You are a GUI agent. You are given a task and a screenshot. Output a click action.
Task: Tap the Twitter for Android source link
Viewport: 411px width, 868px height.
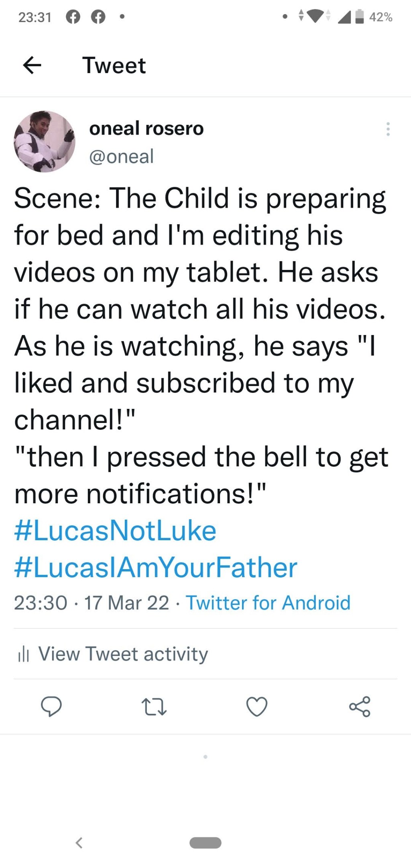coord(268,603)
